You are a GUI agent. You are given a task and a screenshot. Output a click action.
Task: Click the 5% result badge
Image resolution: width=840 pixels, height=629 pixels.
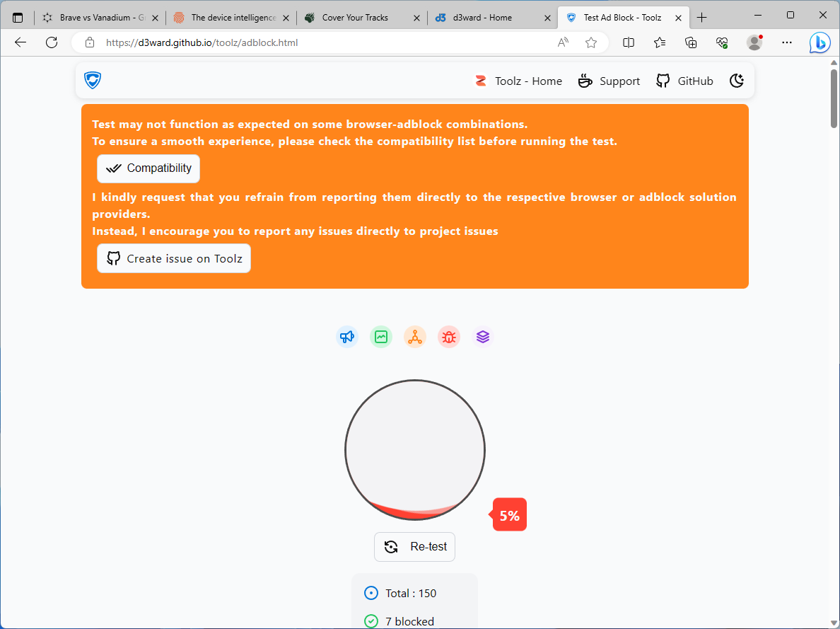click(510, 515)
